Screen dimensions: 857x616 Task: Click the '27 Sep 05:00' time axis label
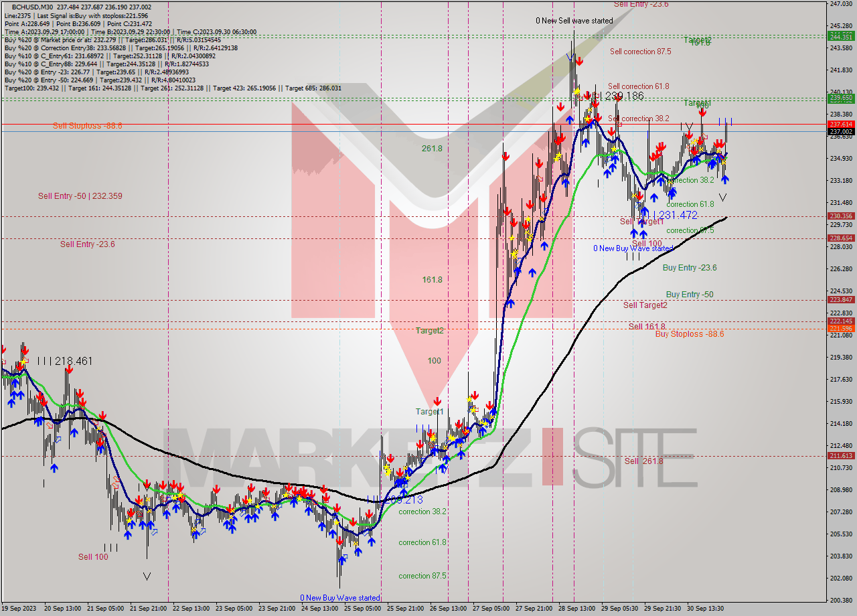click(491, 609)
